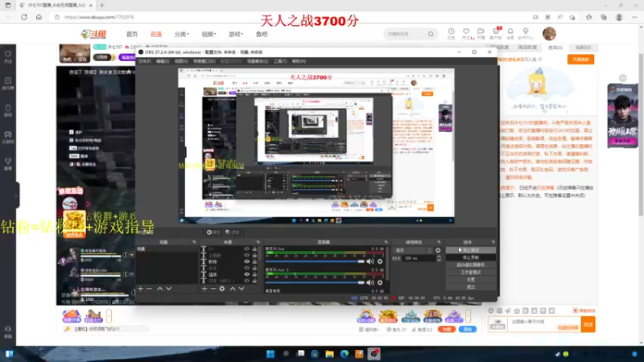The height and width of the screenshot is (362, 644).
Task: Toggle lock of the fifth text source
Action: pos(254,274)
